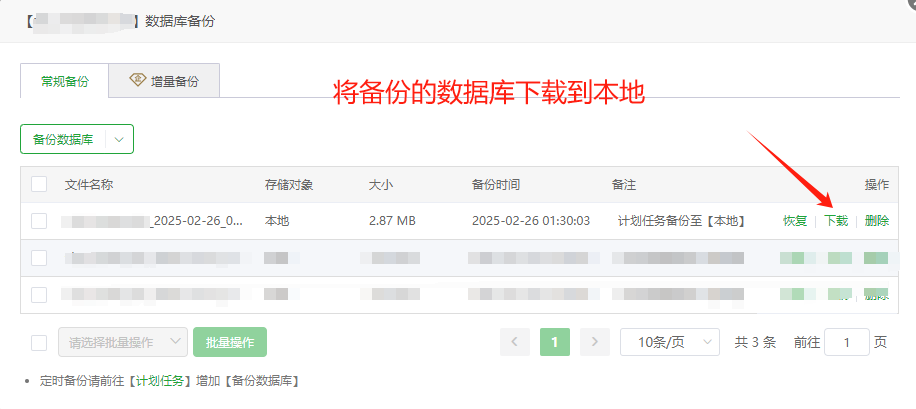
Task: Go to previous page arrow in pagination
Action: [515, 342]
